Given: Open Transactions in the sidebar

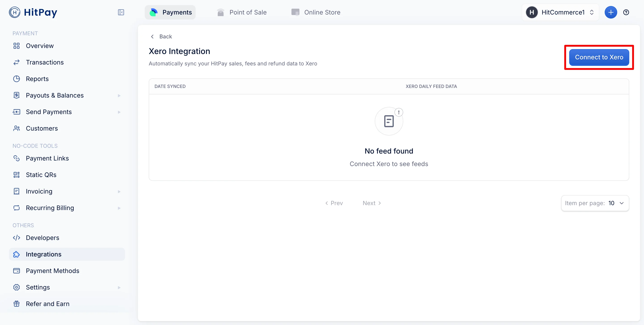Looking at the screenshot, I should (67, 62).
